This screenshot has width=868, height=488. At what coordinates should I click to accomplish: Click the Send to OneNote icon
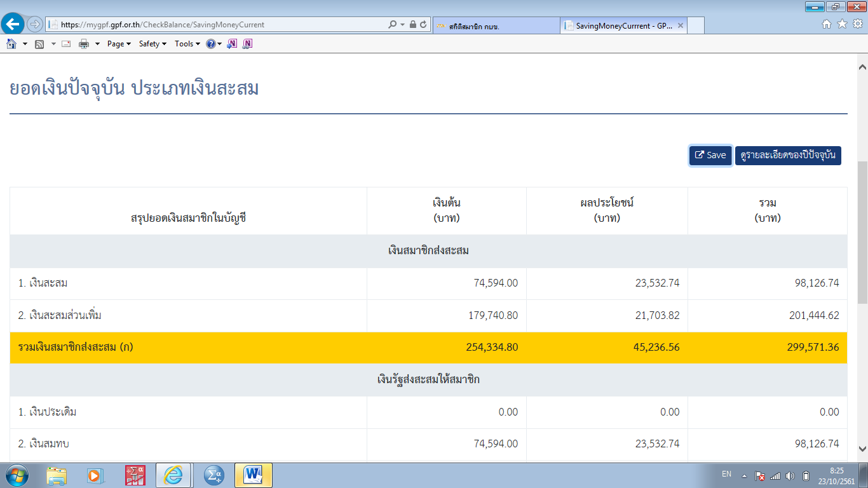233,44
